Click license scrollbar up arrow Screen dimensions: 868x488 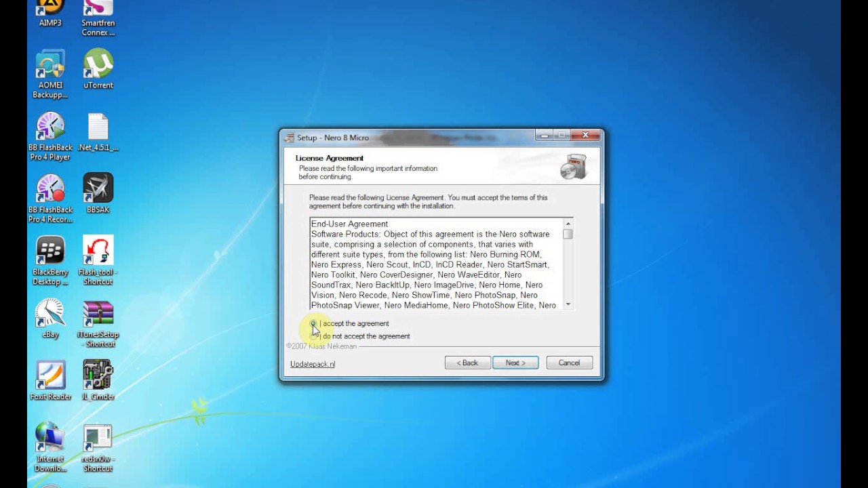(568, 224)
